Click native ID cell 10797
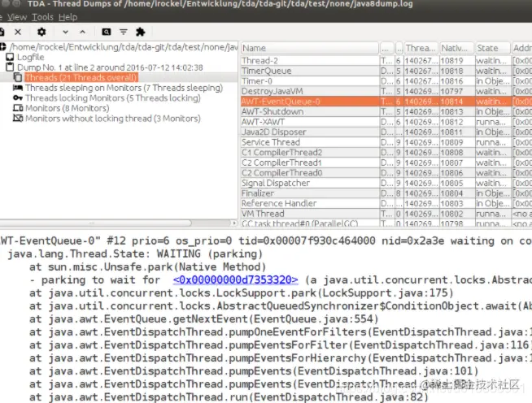This screenshot has width=532, height=403. 456,91
